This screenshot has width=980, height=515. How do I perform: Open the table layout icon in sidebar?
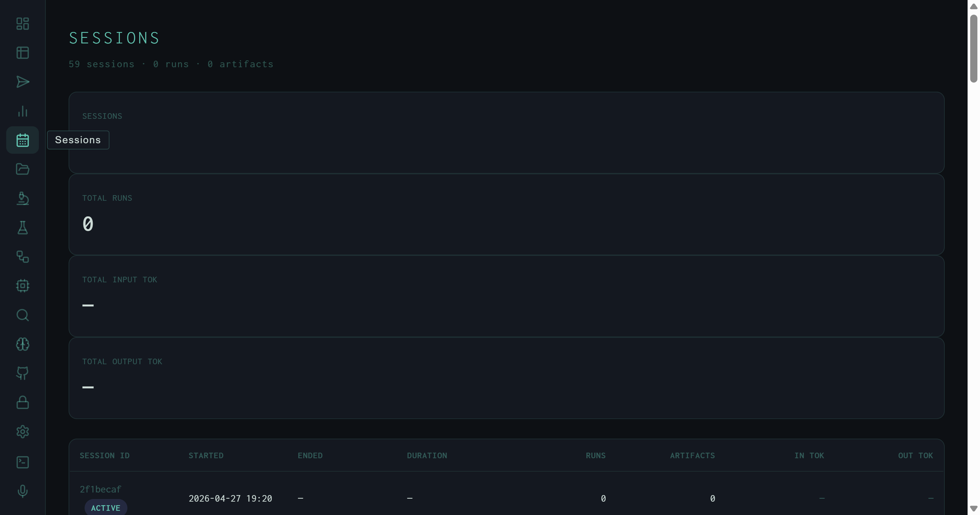pyautogui.click(x=23, y=53)
